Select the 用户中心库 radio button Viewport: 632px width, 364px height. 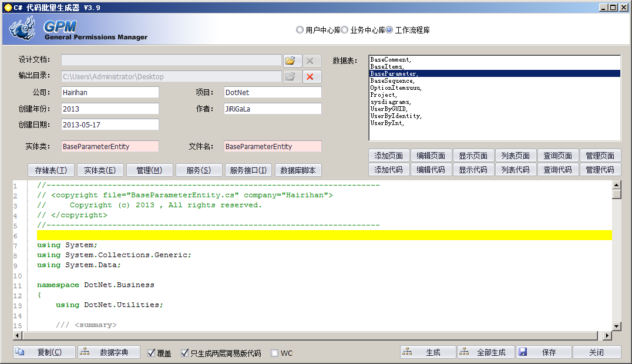pos(300,30)
